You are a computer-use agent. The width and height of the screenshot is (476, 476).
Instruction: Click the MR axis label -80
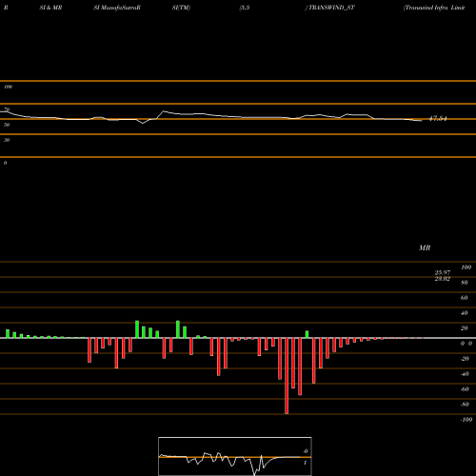(465, 405)
